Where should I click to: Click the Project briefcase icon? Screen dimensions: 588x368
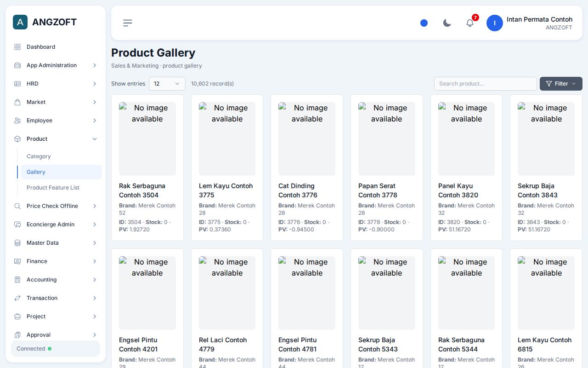coord(17,316)
